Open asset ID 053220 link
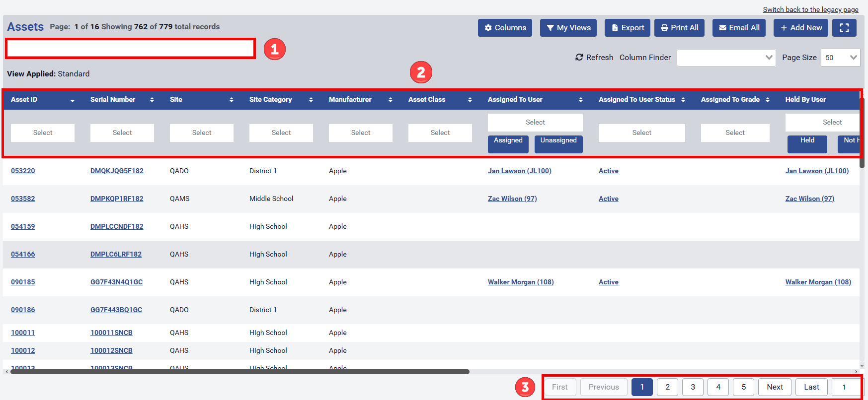The width and height of the screenshot is (868, 400). (23, 171)
